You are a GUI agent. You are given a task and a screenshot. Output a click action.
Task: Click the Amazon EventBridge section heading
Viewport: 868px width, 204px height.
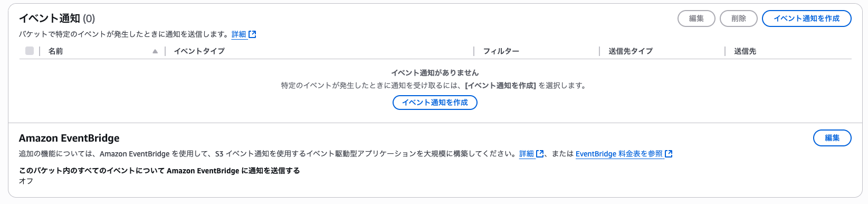pos(69,138)
